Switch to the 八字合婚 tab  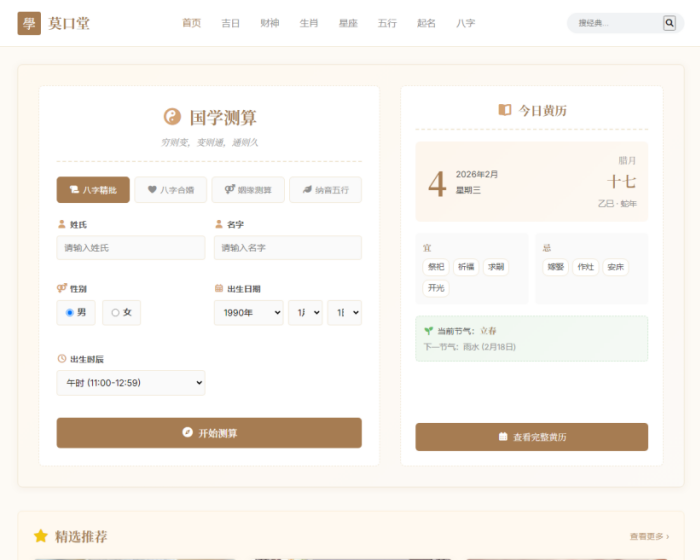coord(171,189)
